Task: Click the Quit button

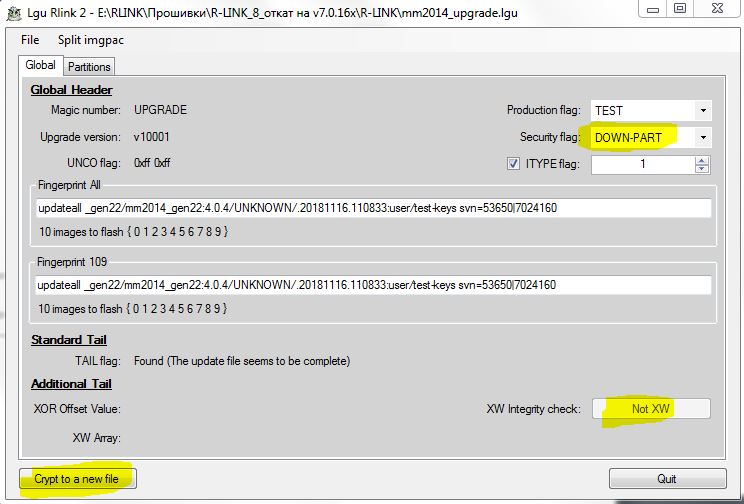Action: tap(667, 479)
